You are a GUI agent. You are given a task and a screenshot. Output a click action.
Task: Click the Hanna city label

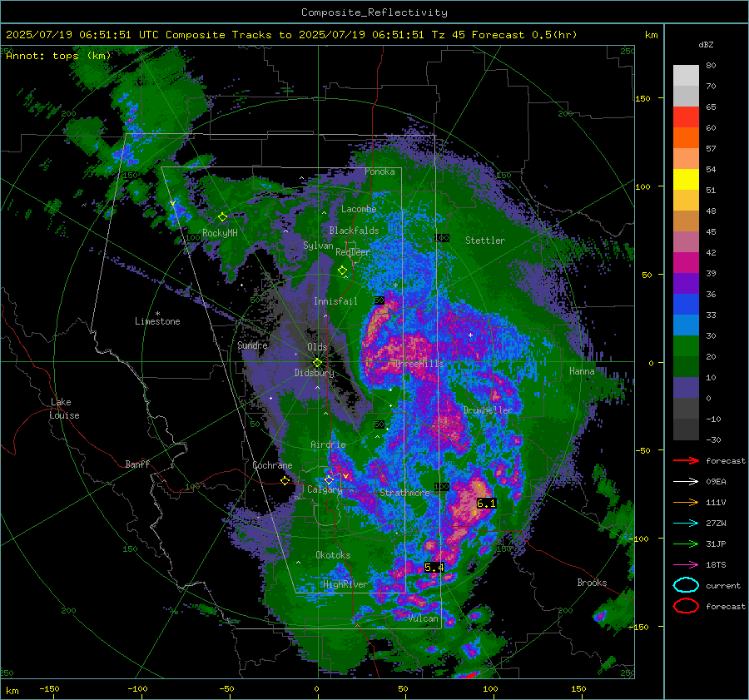[x=582, y=371]
